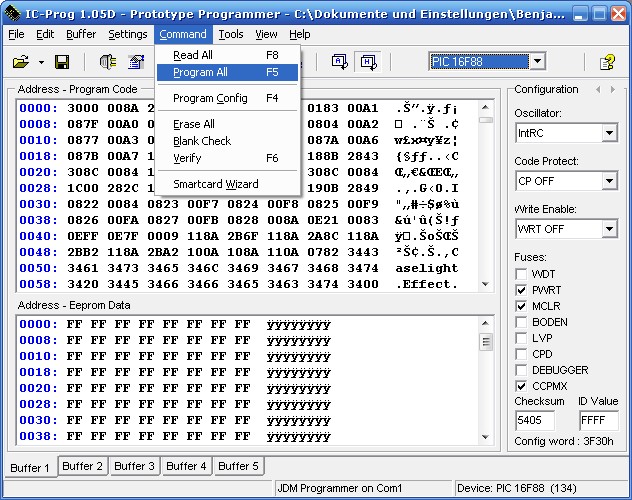Enable the CPD fuse checkbox
This screenshot has height=500, width=632.
coord(521,354)
